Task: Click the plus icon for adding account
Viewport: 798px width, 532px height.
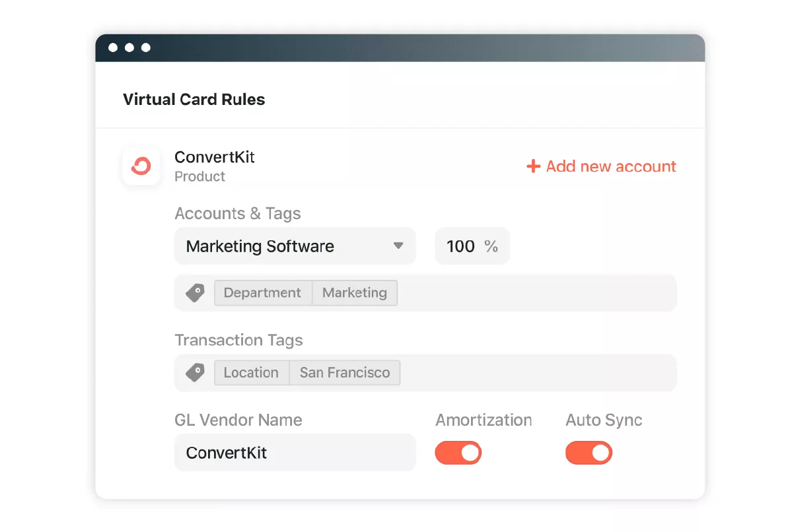Action: click(533, 166)
